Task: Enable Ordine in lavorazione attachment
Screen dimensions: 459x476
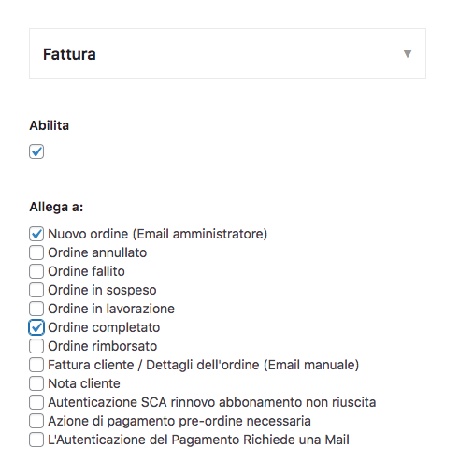Action: pos(36,309)
